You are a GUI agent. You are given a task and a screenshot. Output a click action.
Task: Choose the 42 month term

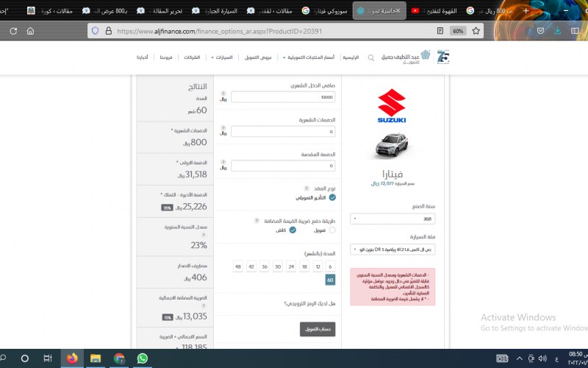coord(251,266)
